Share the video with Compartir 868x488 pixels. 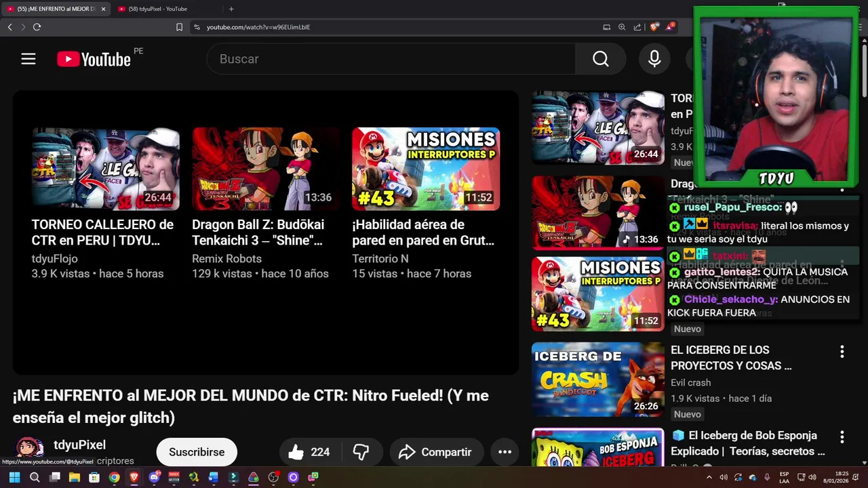436,452
